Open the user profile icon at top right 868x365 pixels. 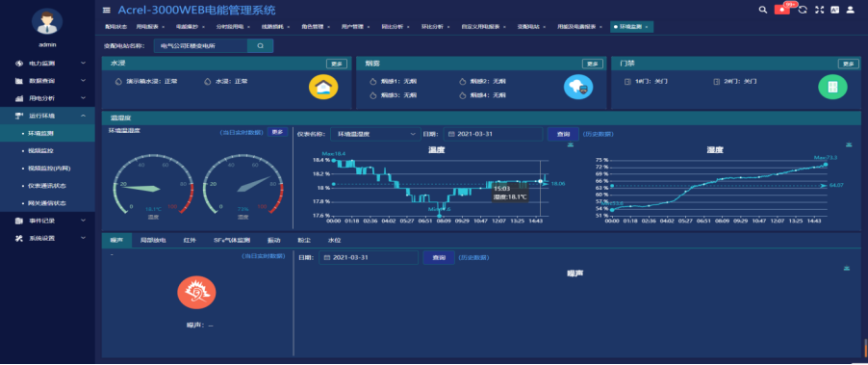click(851, 10)
